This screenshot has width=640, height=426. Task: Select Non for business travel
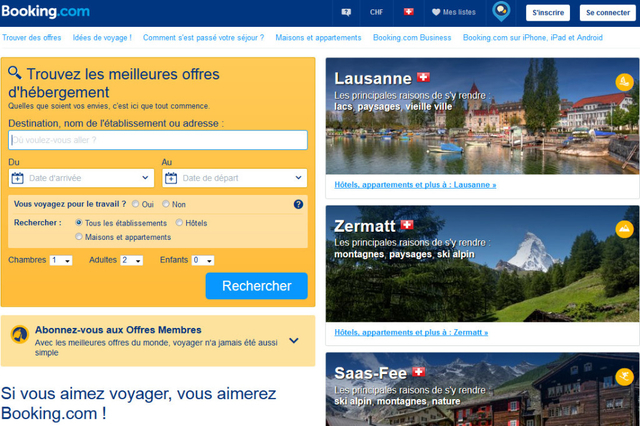[166, 204]
